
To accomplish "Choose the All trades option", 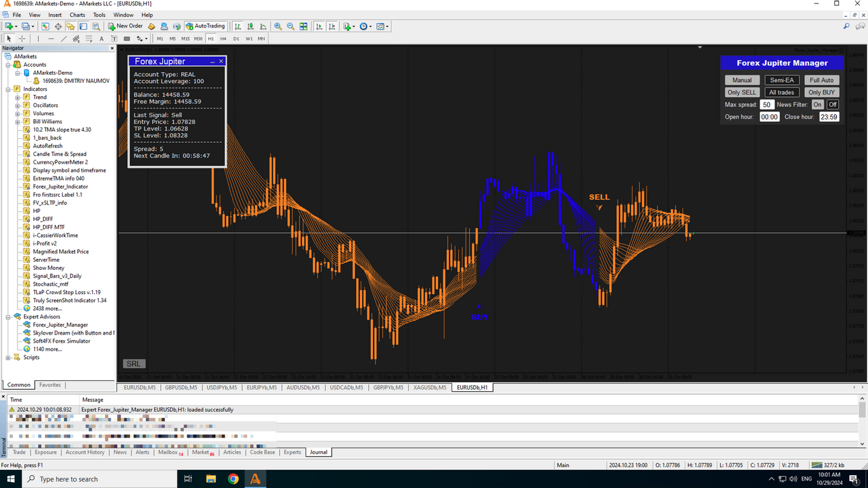I will pyautogui.click(x=782, y=92).
